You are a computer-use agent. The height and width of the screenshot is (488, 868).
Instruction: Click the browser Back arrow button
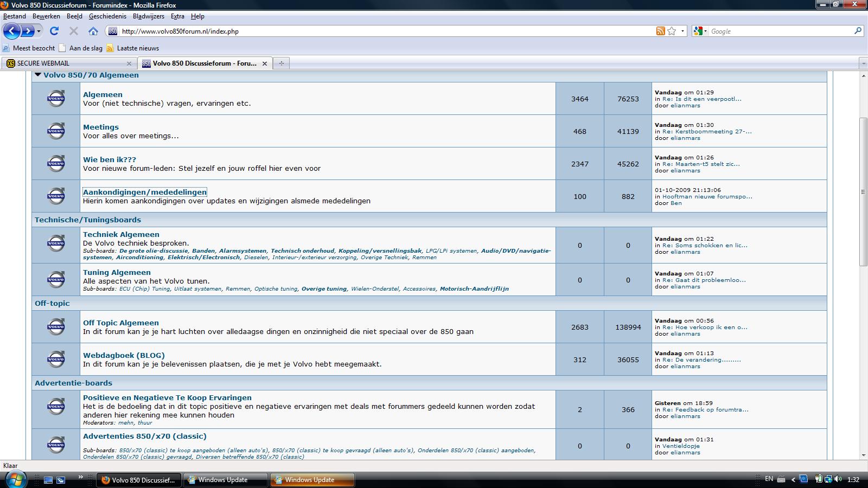[x=11, y=31]
